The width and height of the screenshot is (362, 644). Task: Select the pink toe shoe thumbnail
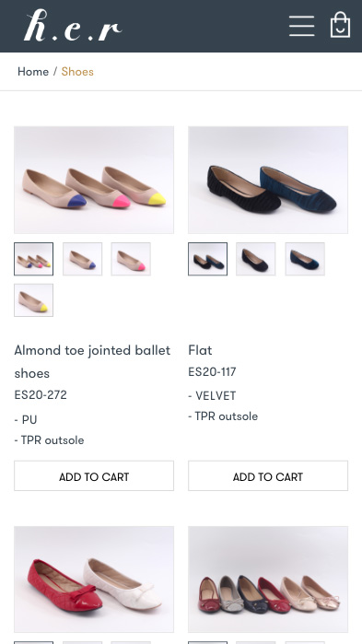131,259
